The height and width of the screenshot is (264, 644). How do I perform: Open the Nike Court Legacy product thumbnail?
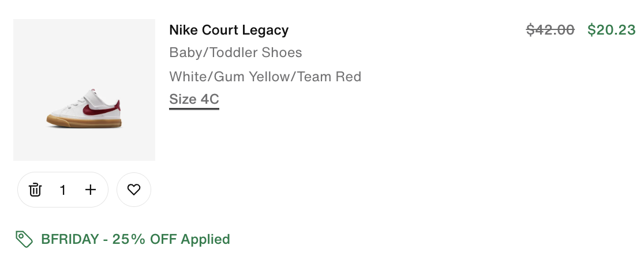pos(84,90)
